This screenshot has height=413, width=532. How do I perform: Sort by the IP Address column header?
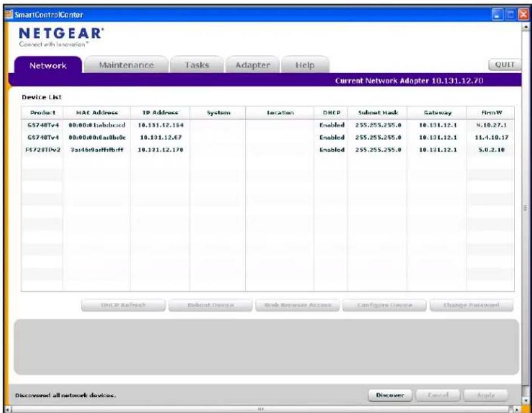[160, 112]
